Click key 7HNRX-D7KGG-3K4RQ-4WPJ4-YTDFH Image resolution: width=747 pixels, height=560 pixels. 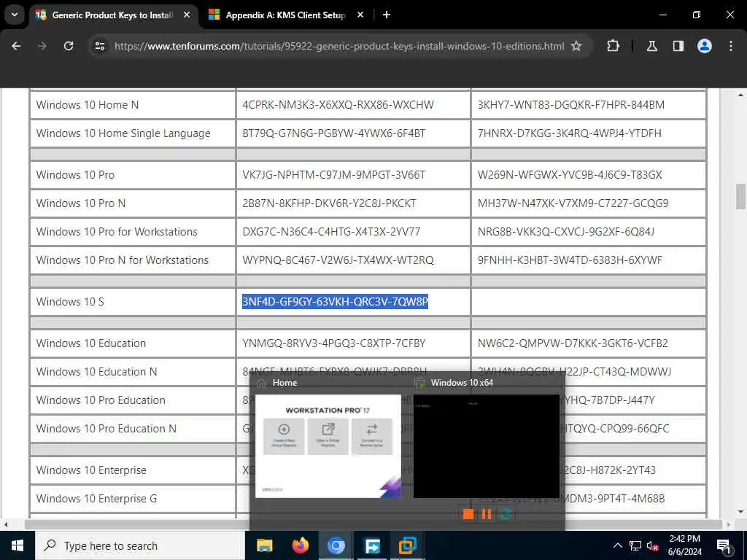click(569, 133)
